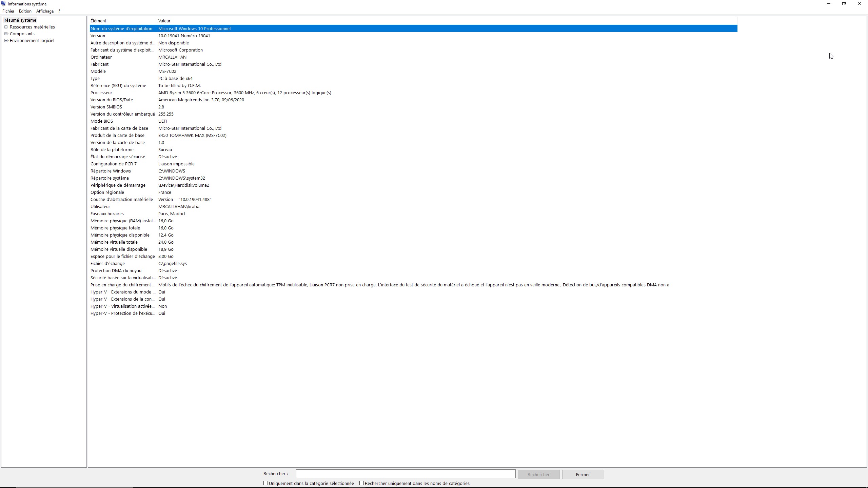Select the Configuration de PCR 7 row
Screen dimensions: 868x488
click(x=413, y=164)
